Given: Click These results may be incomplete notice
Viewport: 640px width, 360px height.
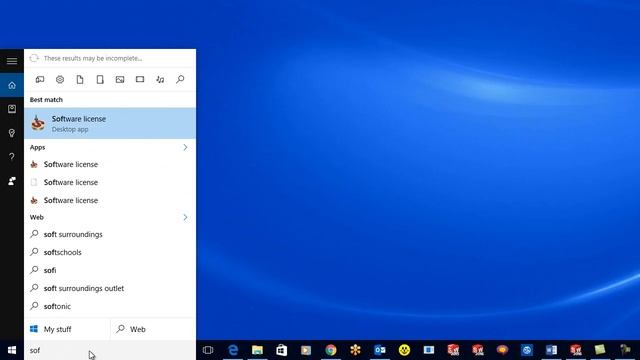Looking at the screenshot, I should click(93, 58).
